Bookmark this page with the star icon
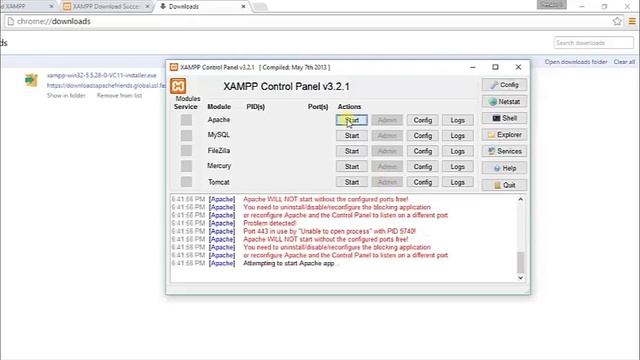640x360 pixels. tap(617, 21)
